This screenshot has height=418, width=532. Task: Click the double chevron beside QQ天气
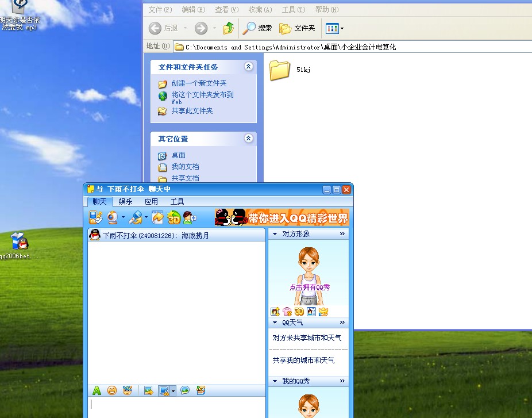pos(342,322)
